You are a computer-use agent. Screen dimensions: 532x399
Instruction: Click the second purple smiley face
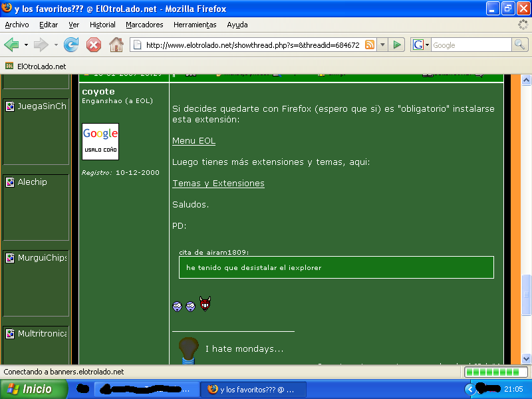tap(191, 307)
